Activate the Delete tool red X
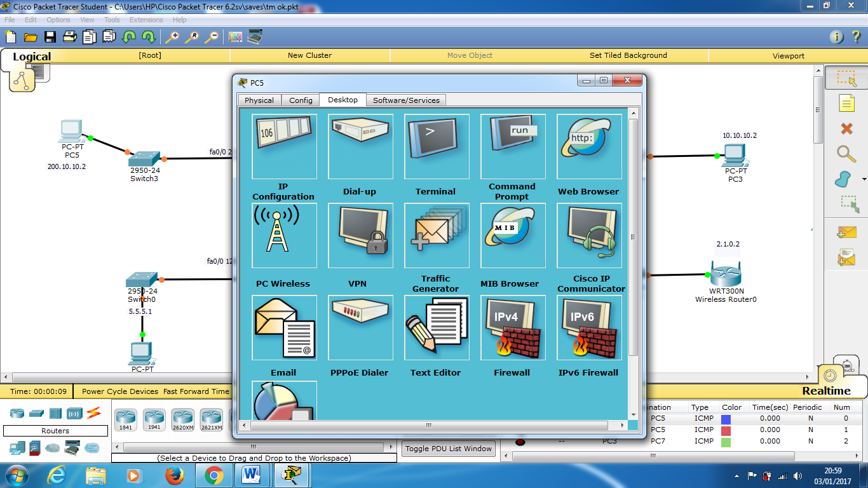The image size is (868, 488). coord(846,129)
